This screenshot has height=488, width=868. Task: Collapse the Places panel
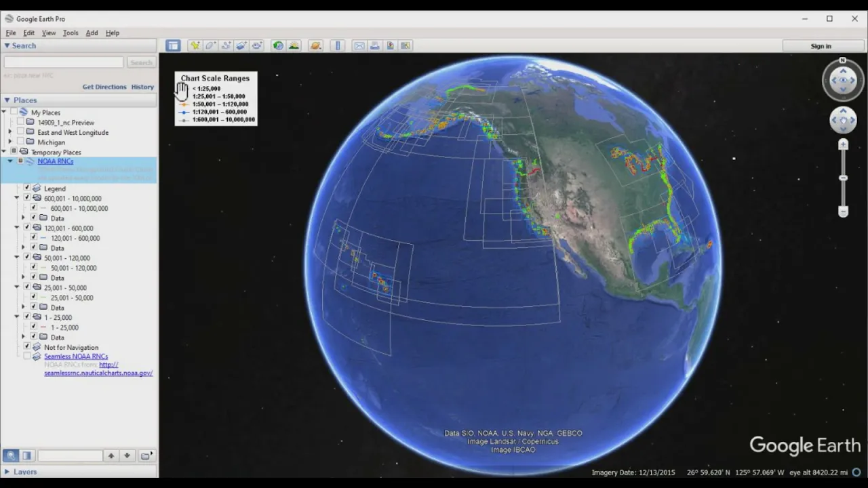click(7, 100)
